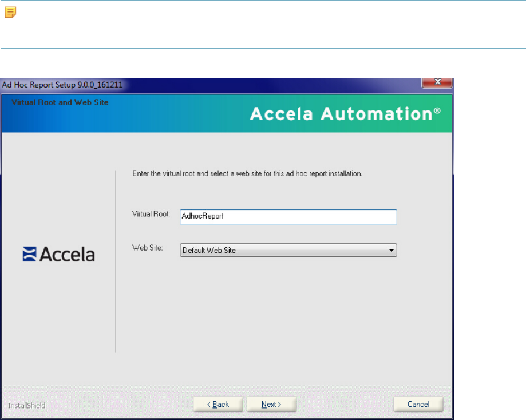Click the Web Site label
This screenshot has width=526, height=420.
(x=148, y=248)
